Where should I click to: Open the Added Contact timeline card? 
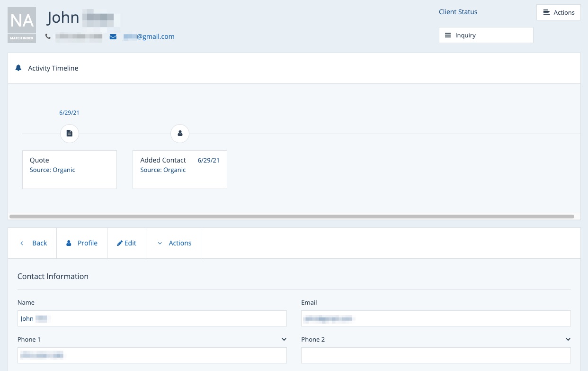point(180,170)
